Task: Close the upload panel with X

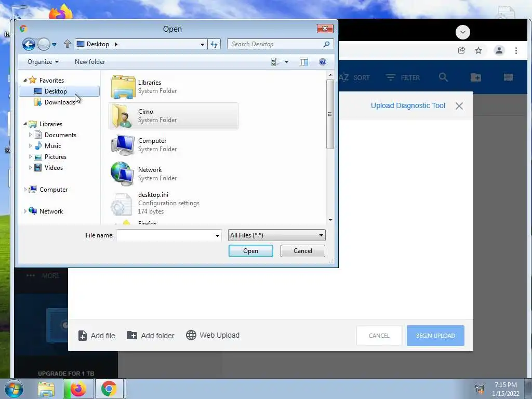Action: click(x=459, y=106)
